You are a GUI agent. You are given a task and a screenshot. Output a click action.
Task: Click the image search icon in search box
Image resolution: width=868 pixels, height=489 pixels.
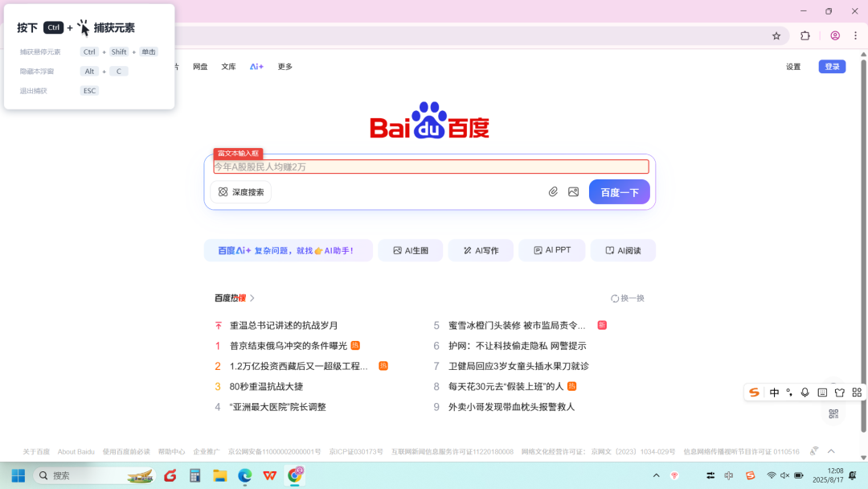coord(574,191)
